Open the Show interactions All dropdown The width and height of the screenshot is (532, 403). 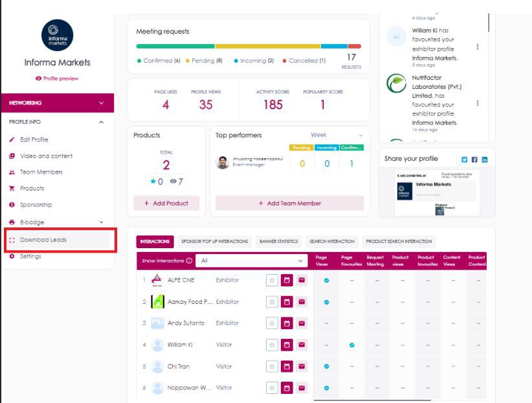click(251, 260)
